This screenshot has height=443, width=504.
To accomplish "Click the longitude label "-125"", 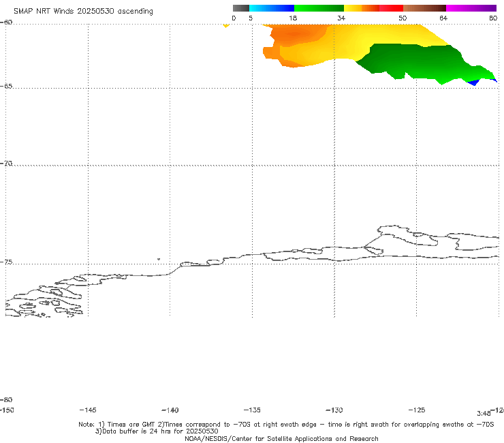I will pyautogui.click(x=417, y=410).
